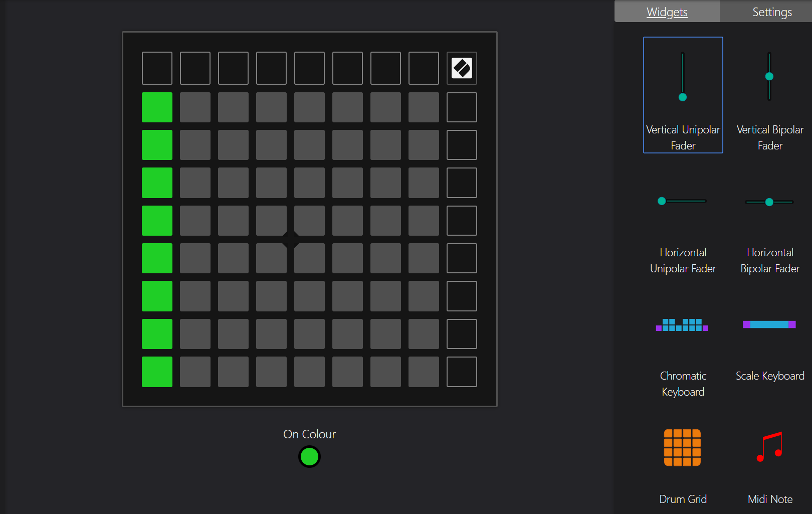Image resolution: width=812 pixels, height=514 pixels.
Task: Click the Vertical Unipolar Fader label text
Action: coord(683,137)
